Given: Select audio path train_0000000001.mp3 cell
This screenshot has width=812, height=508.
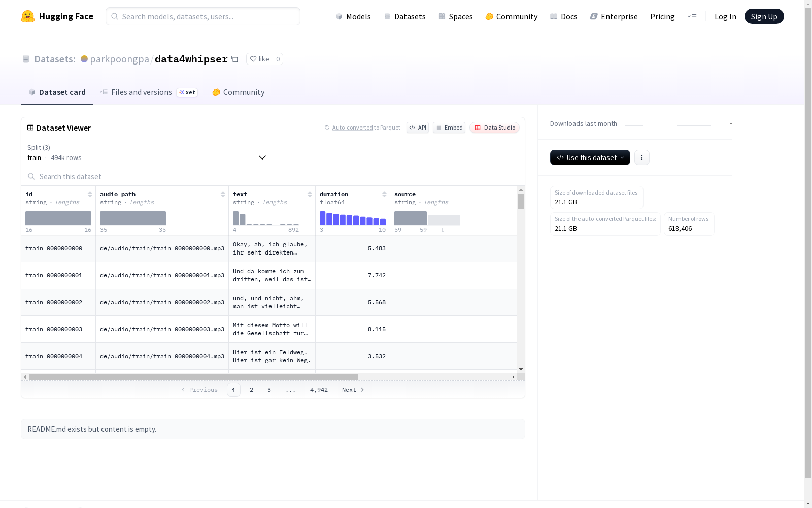Looking at the screenshot, I should [162, 275].
